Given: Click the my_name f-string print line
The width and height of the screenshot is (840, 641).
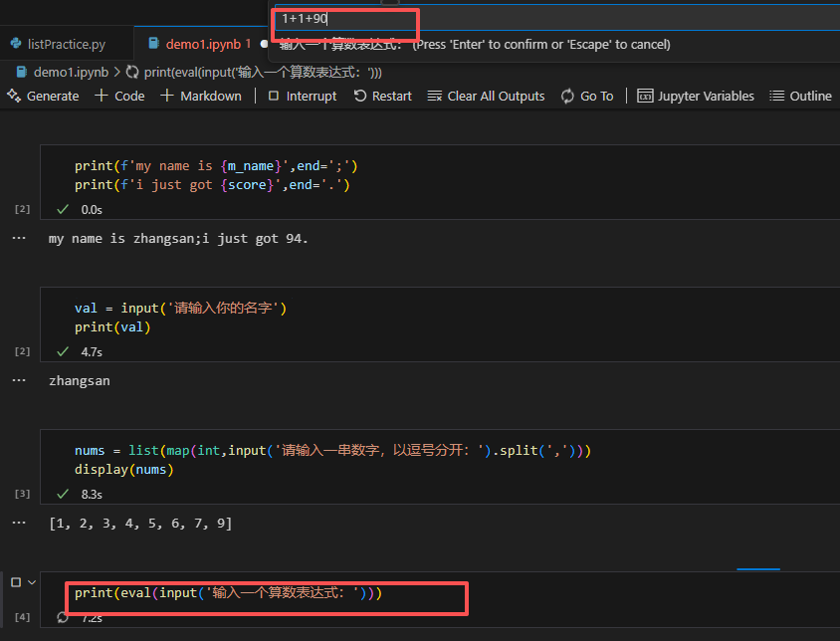Looking at the screenshot, I should [216, 166].
